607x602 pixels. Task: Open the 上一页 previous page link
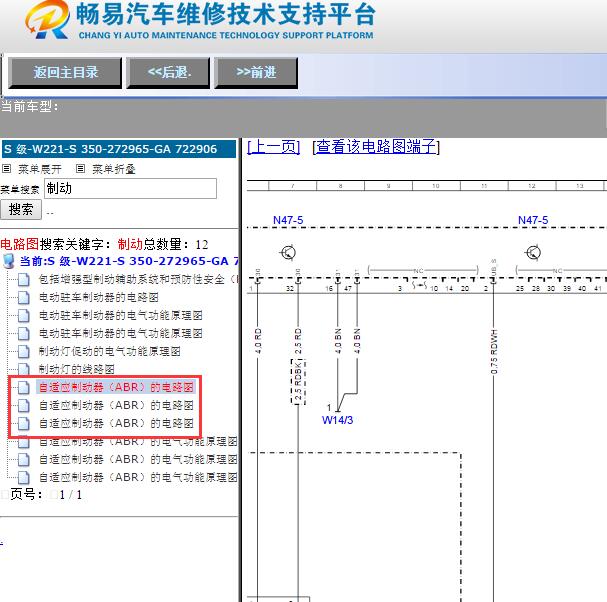273,147
